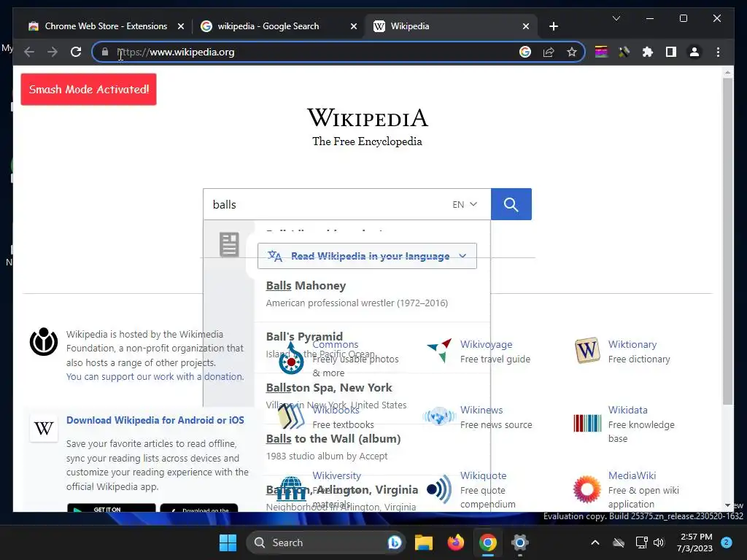This screenshot has height=560, width=747.
Task: Click the Wikiquote logo icon
Action: [x=439, y=489]
